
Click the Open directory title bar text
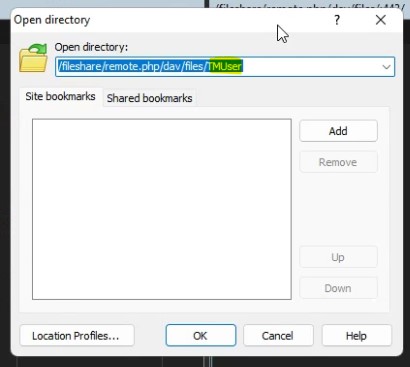[52, 20]
